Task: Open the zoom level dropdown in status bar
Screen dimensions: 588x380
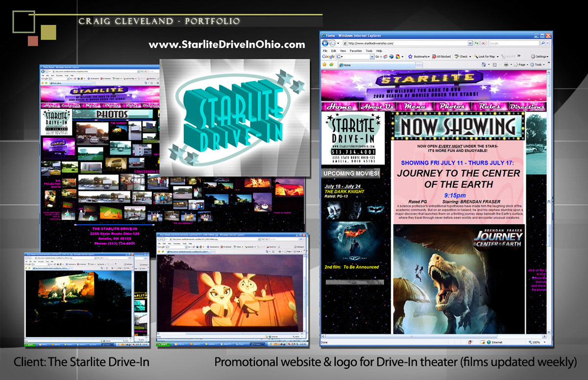Action: click(545, 342)
